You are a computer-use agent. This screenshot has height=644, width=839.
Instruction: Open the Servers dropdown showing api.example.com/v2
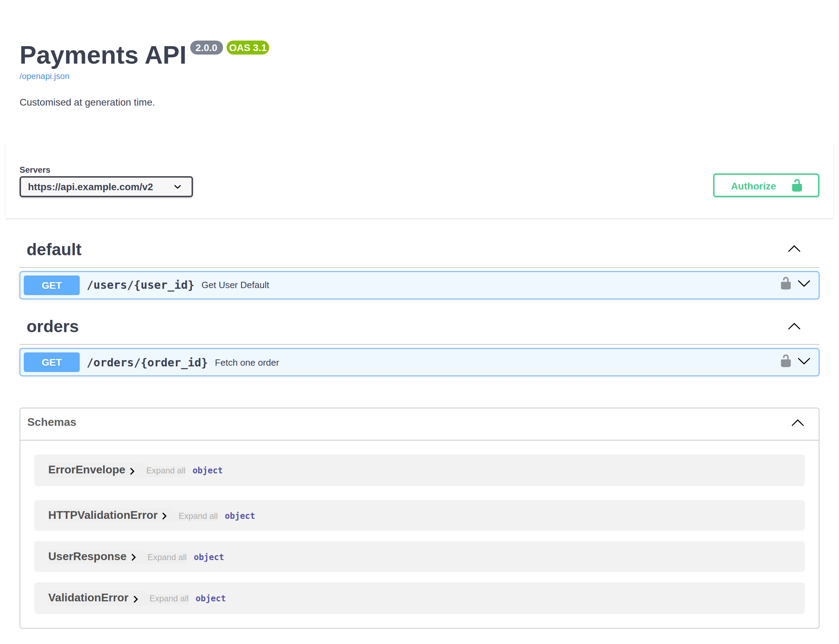click(x=106, y=187)
